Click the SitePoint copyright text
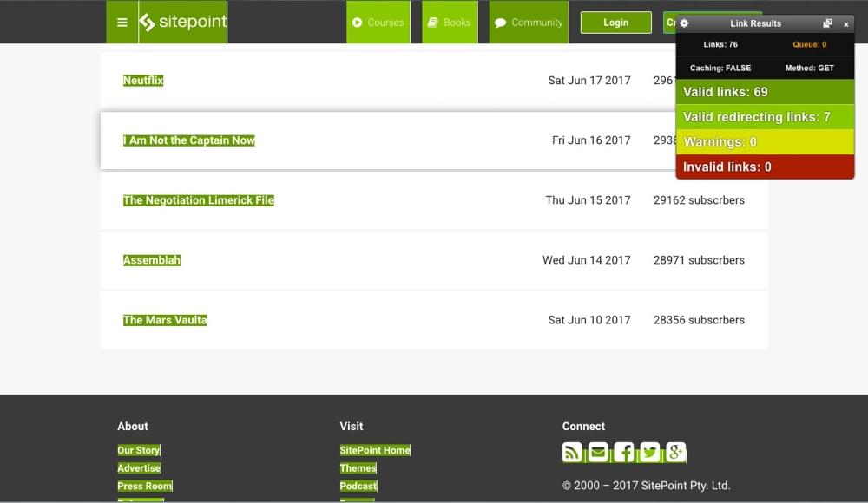The width and height of the screenshot is (868, 503). pyautogui.click(x=646, y=486)
